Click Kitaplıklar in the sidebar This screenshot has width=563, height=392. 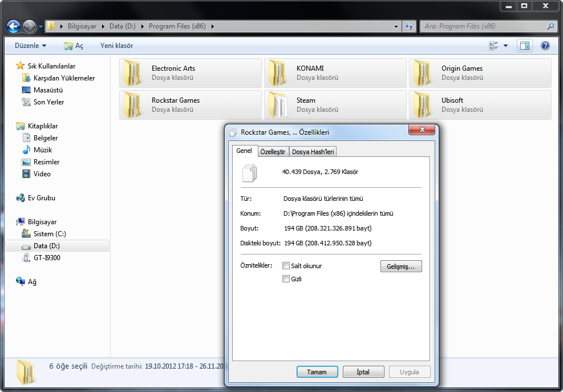[43, 126]
